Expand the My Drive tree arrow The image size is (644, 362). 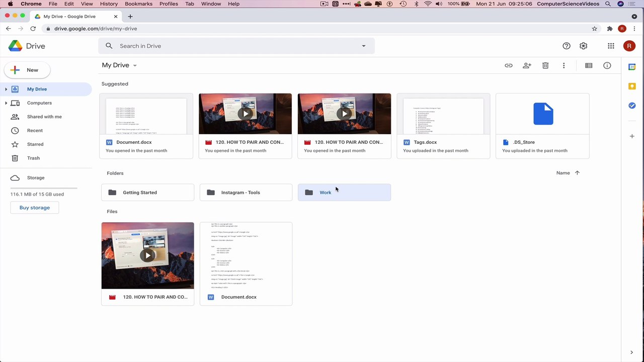click(6, 89)
